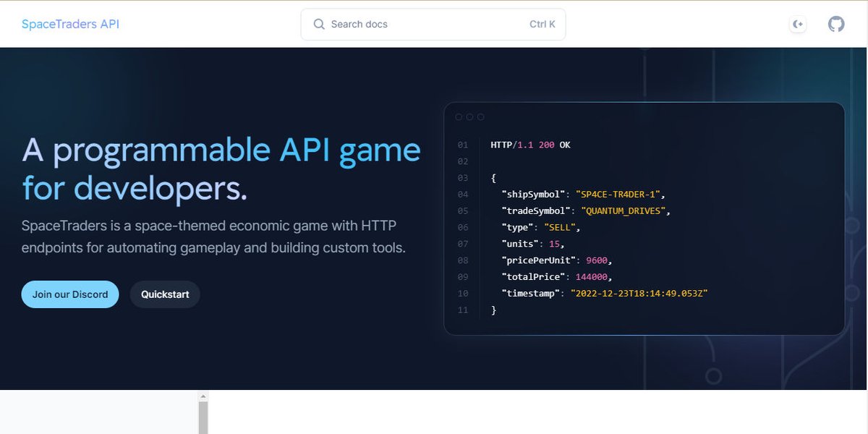Image resolution: width=868 pixels, height=434 pixels.
Task: Open the GitHub repository icon
Action: click(x=836, y=24)
